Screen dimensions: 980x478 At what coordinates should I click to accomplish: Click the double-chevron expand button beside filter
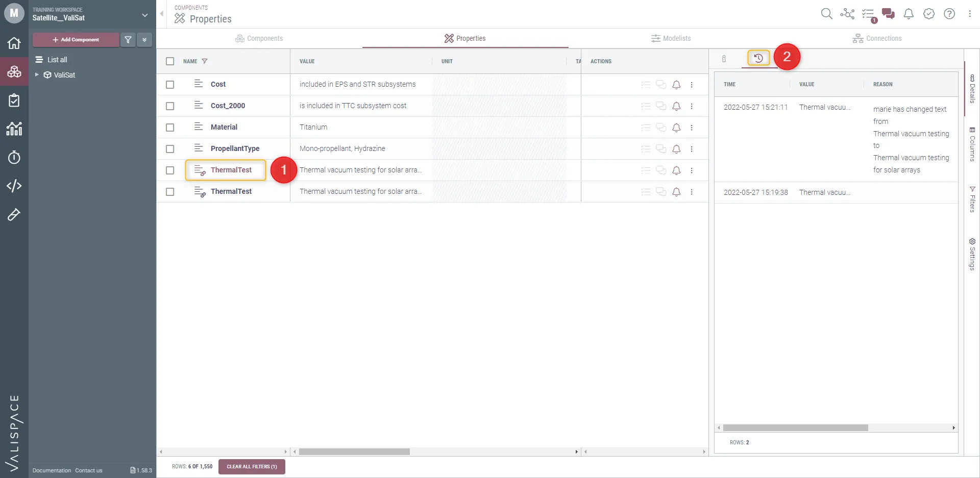tap(144, 39)
